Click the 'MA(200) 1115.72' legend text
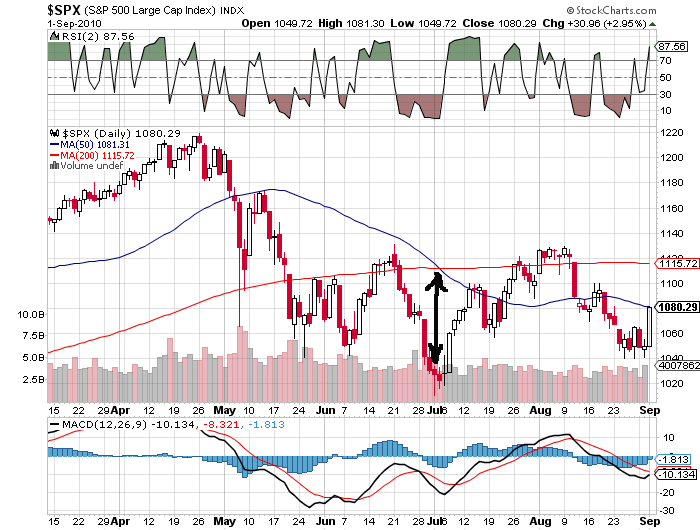The image size is (700, 530). point(97,155)
